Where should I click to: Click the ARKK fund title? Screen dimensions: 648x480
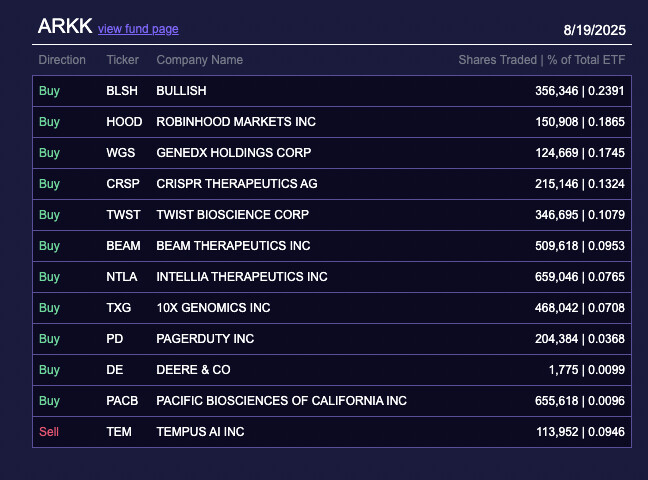point(65,26)
